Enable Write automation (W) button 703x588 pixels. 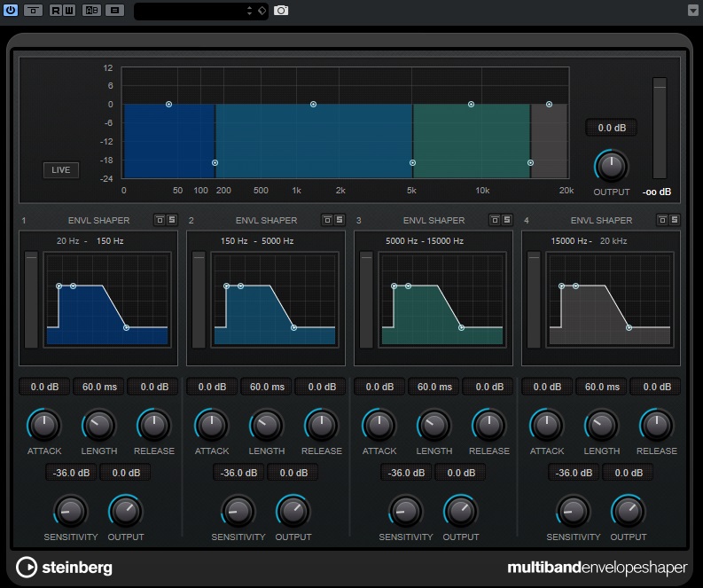point(69,10)
